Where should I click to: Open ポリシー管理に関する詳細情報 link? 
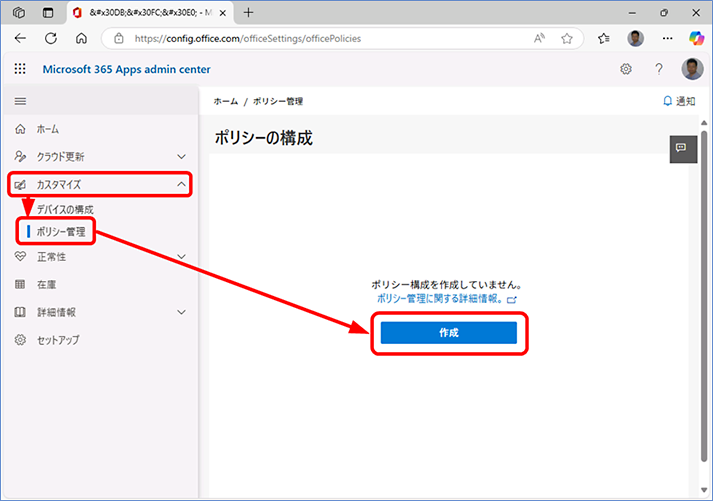click(x=447, y=299)
